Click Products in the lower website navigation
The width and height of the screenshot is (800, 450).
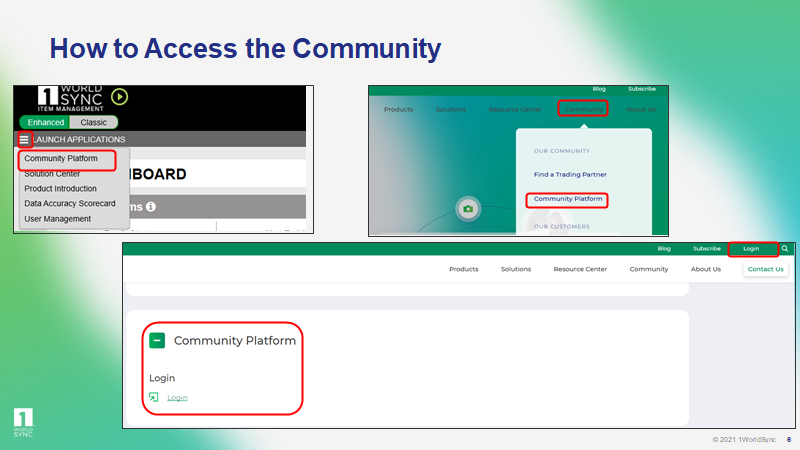464,269
